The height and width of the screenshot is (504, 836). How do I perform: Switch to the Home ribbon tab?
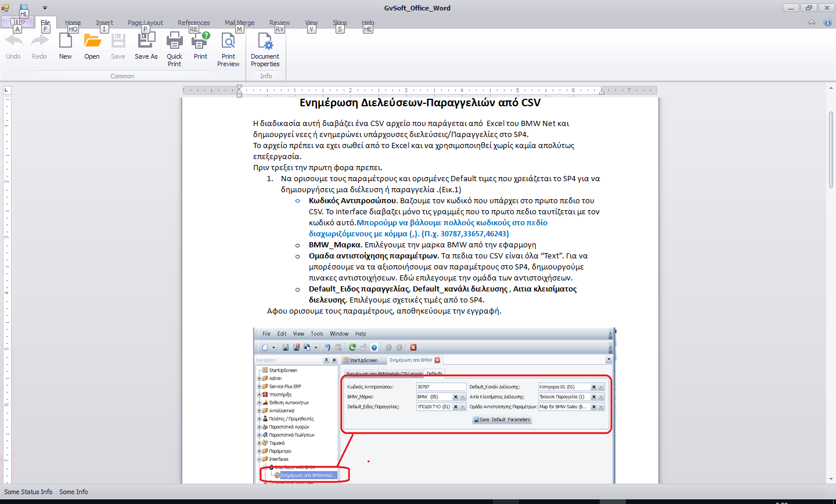pyautogui.click(x=73, y=23)
